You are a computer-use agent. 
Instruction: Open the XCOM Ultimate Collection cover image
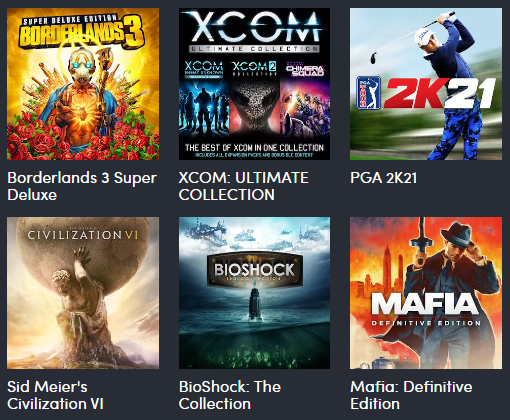coord(254,84)
